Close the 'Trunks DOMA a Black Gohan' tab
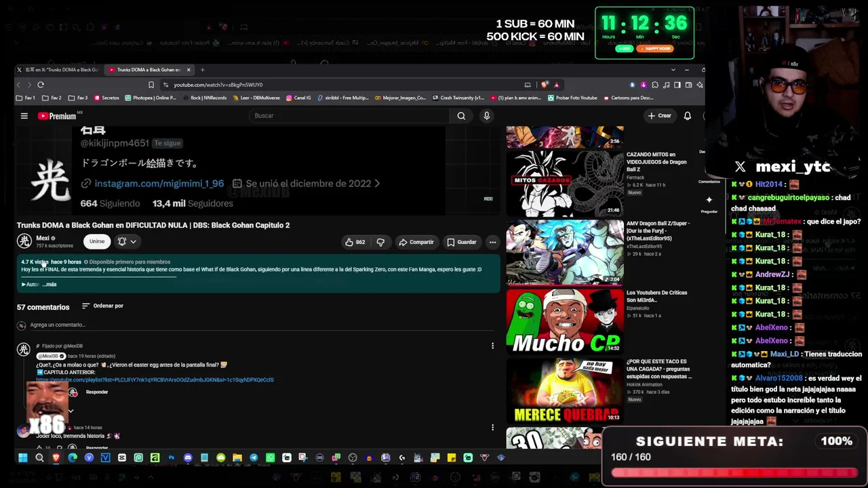 coord(189,70)
